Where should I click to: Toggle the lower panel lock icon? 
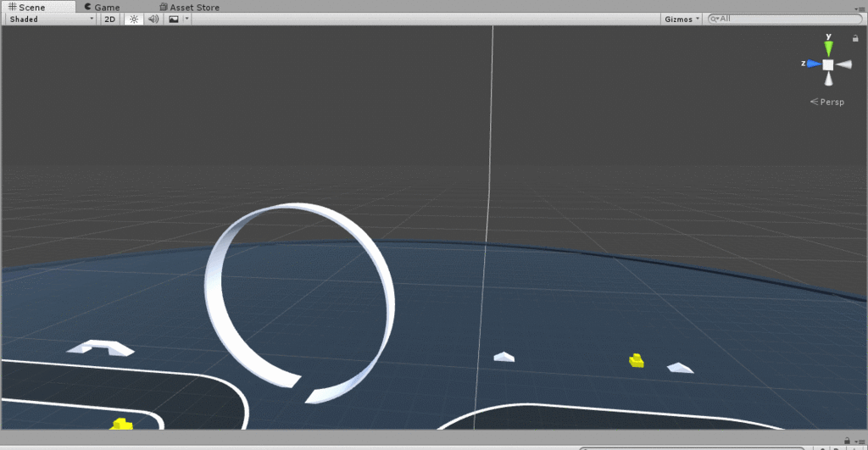[x=847, y=441]
